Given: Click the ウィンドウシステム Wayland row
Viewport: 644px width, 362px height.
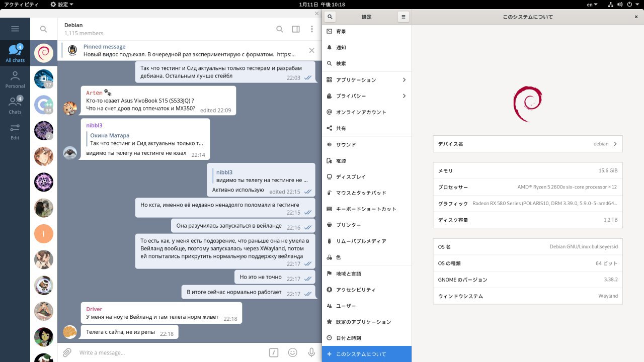Looking at the screenshot, I should tap(528, 296).
